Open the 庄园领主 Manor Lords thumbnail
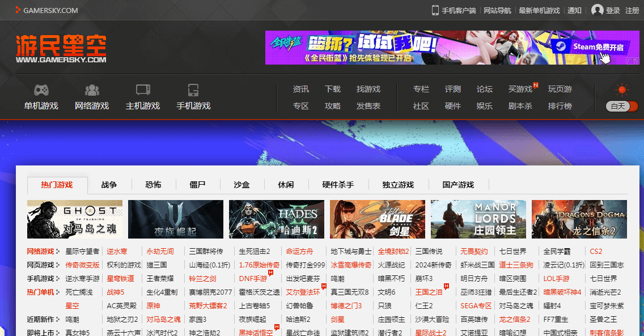 (x=478, y=219)
